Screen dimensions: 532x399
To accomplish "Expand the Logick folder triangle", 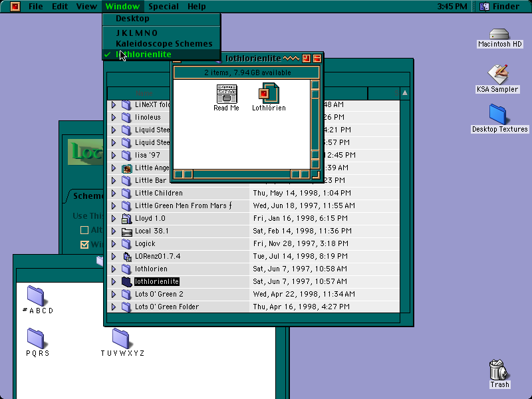I will (114, 244).
